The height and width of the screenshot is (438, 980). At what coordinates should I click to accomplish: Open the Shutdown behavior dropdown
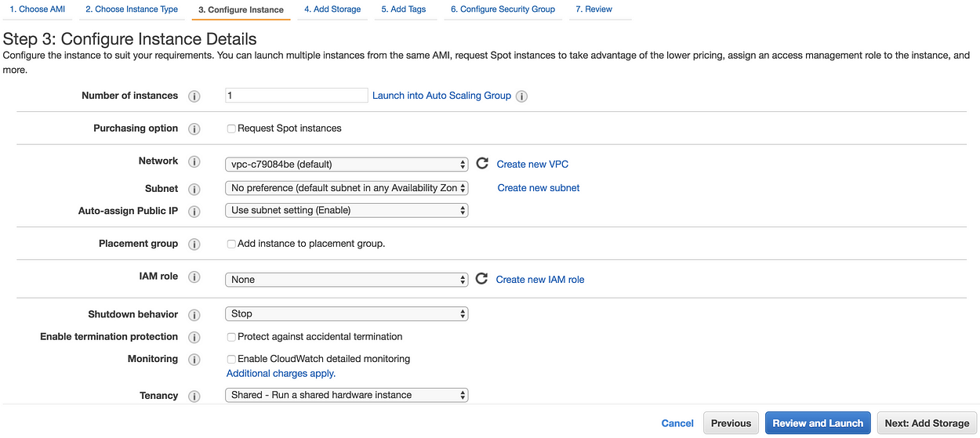pyautogui.click(x=347, y=313)
